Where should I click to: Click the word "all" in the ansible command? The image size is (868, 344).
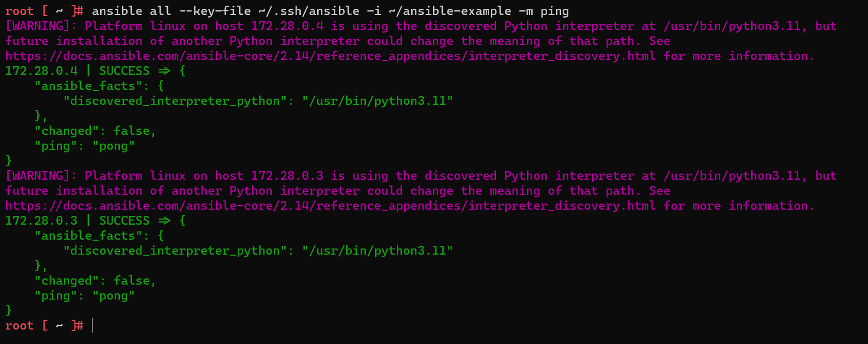tap(160, 11)
